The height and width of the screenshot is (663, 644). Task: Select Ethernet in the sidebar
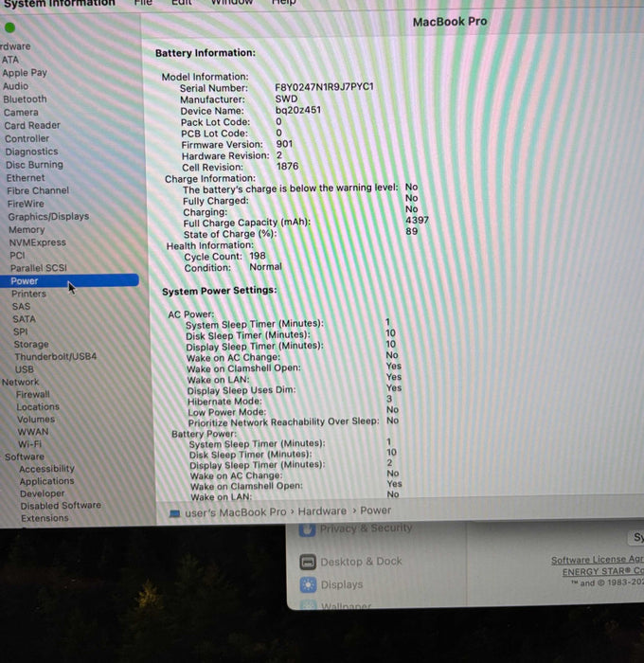26,178
